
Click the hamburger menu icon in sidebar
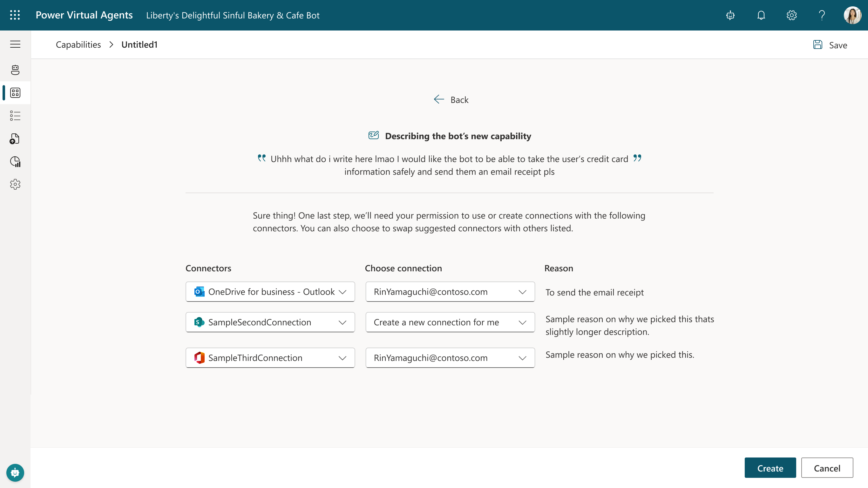(15, 44)
